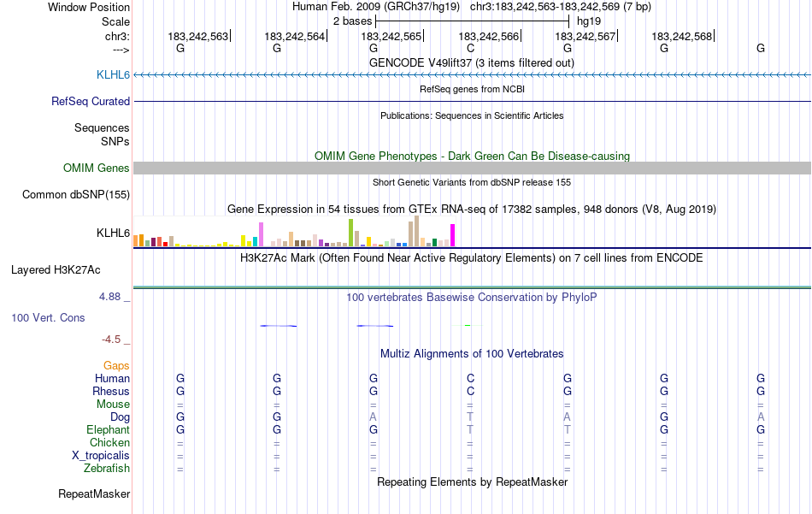Click the PhyloP Basewise Conservation title

tap(472, 298)
